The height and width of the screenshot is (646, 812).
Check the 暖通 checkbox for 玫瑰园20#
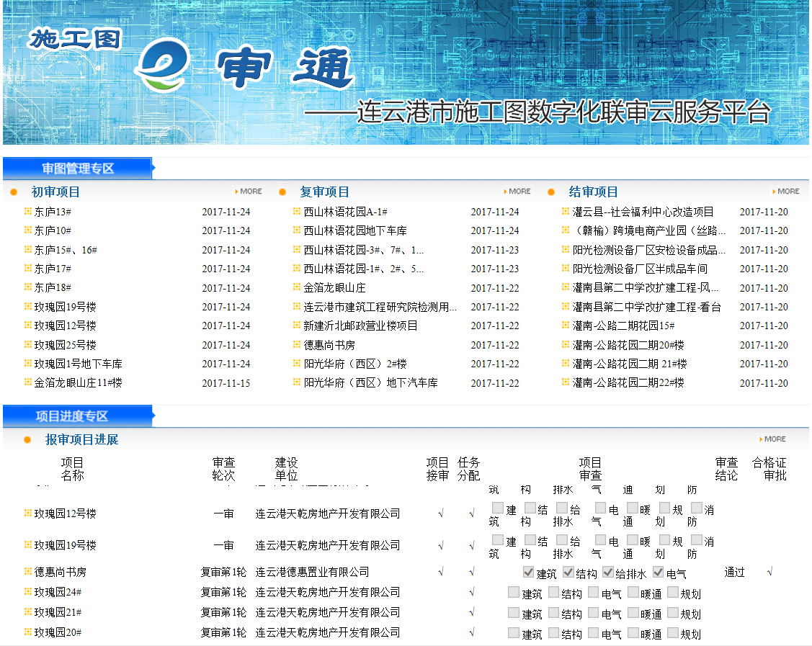633,632
